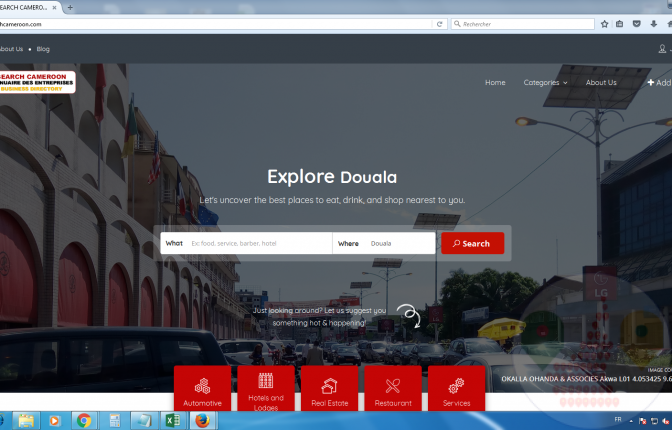Focus the Firefox Rechercher search box
The width and height of the screenshot is (672, 430).
coord(522,24)
